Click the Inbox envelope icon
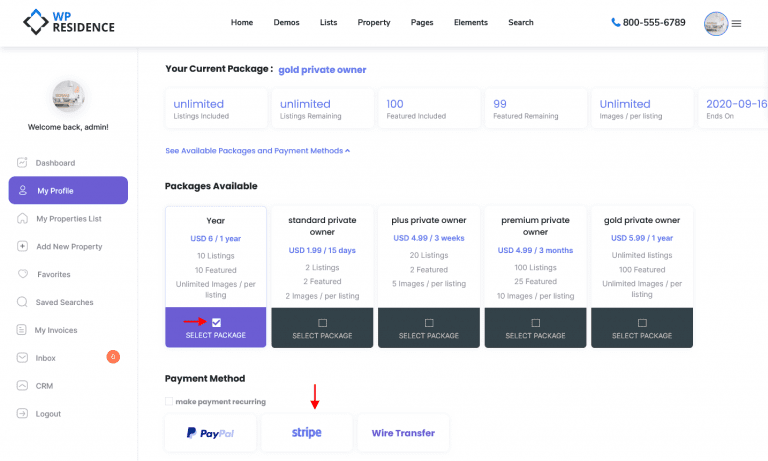Viewport: 768px width, 461px height. pyautogui.click(x=22, y=358)
